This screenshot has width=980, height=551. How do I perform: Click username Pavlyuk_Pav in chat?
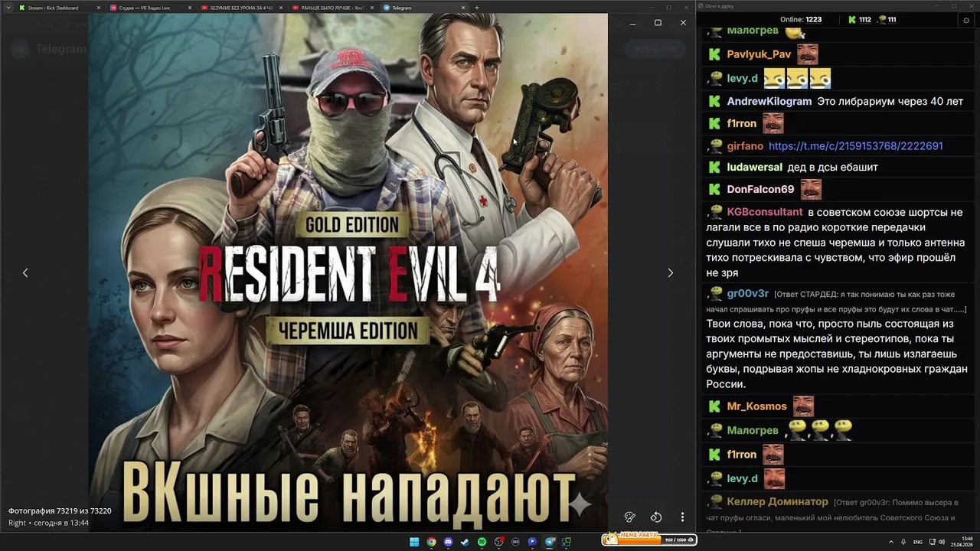pyautogui.click(x=759, y=54)
